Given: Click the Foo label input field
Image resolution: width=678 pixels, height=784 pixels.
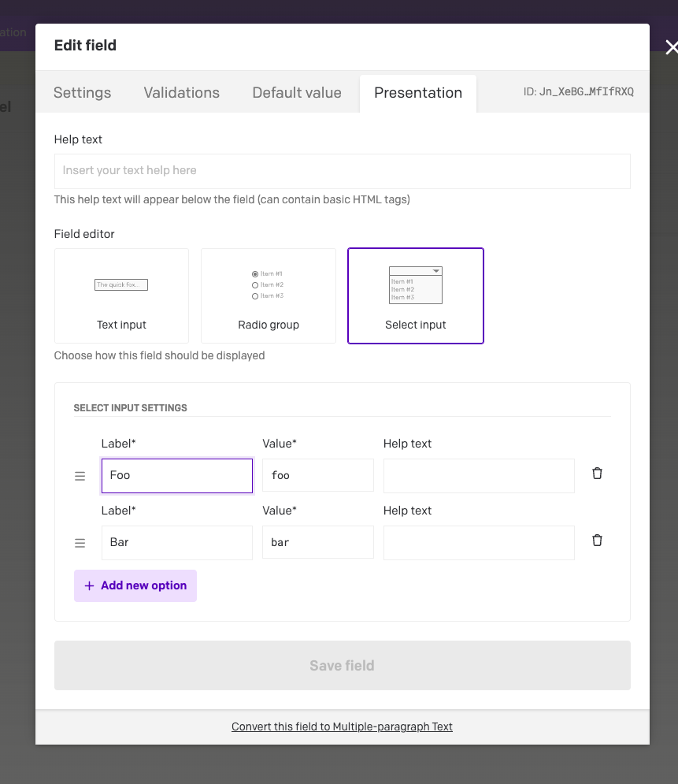Looking at the screenshot, I should (177, 476).
